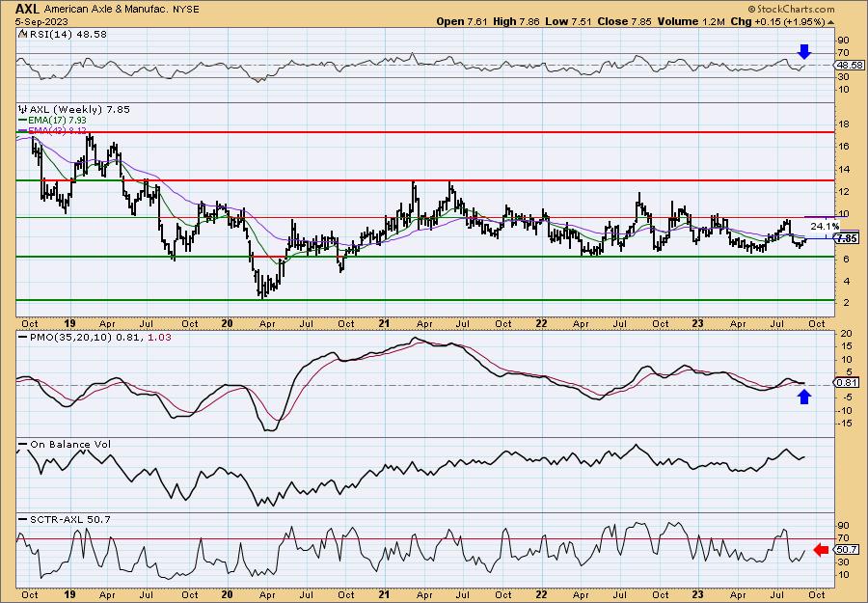Click the bar-chart icon before AXL (Weekly)

click(x=23, y=109)
